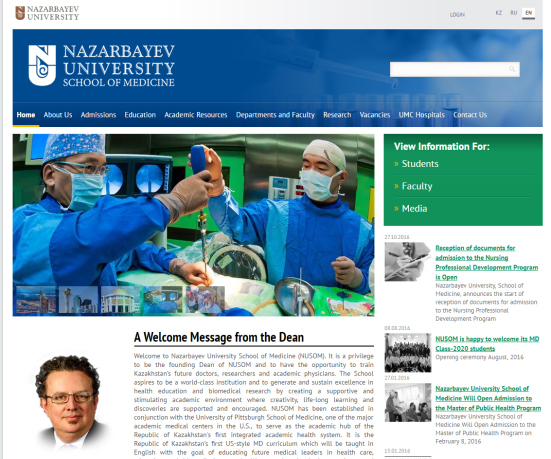Image resolution: width=551 pixels, height=459 pixels.
Task: Open the Vacancies menu item
Action: click(375, 115)
